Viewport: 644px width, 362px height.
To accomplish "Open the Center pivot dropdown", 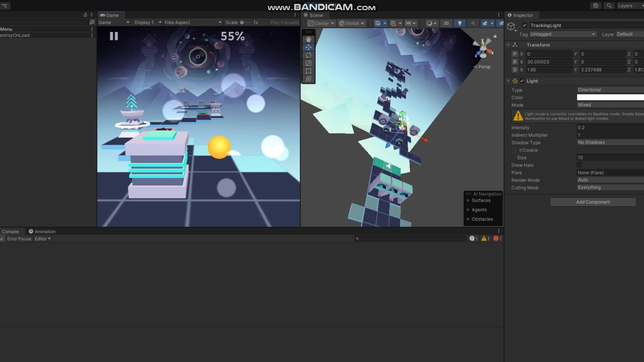I will (321, 23).
